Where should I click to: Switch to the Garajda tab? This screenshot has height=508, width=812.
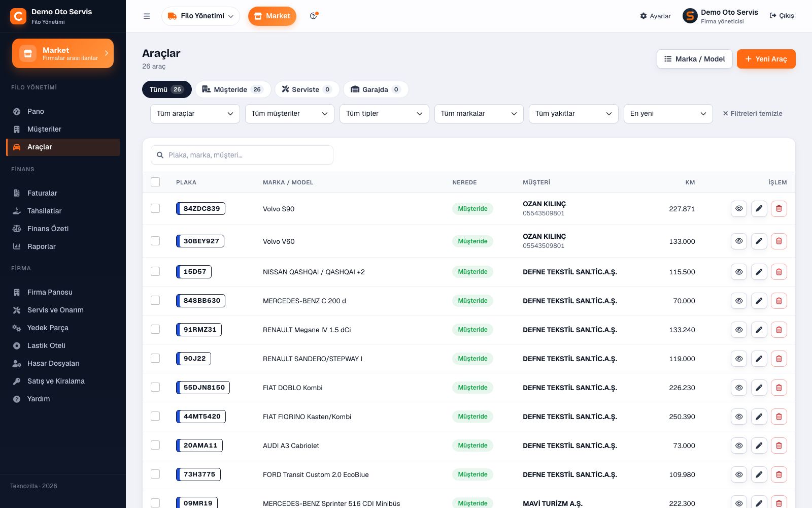pyautogui.click(x=376, y=89)
